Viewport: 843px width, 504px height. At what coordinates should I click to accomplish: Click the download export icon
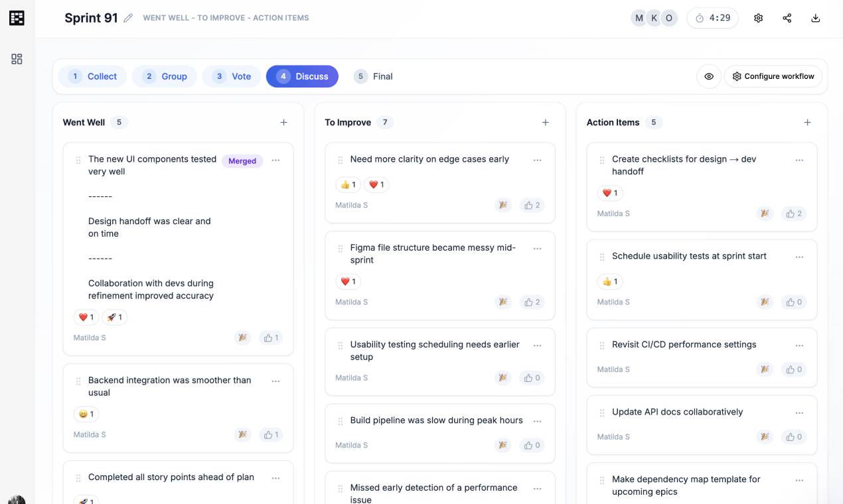pos(816,19)
